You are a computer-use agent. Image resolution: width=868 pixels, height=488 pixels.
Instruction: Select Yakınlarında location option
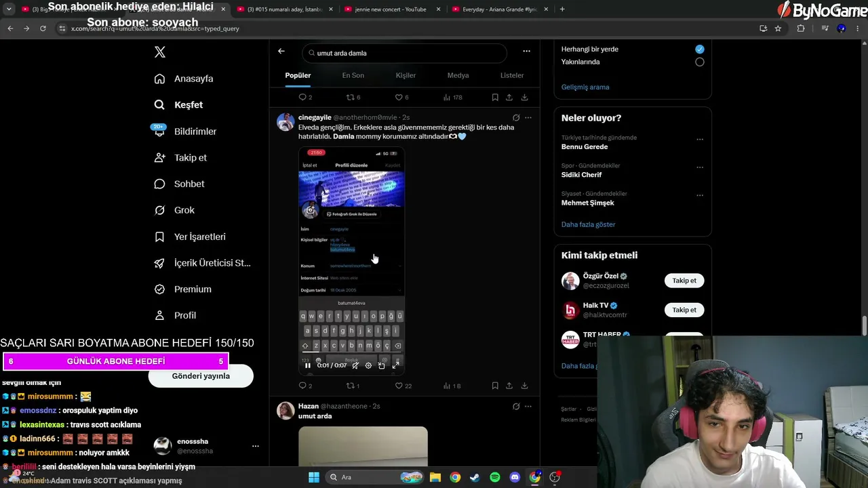[700, 62]
